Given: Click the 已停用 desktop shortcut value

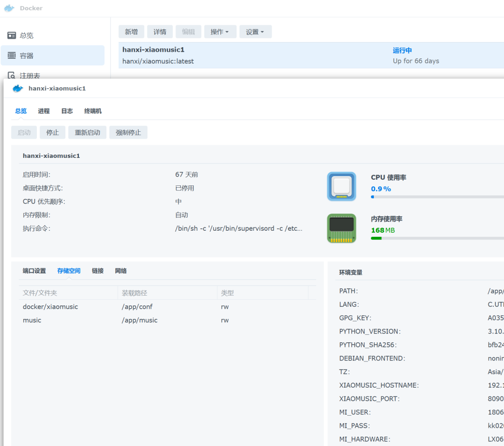Looking at the screenshot, I should [x=184, y=188].
